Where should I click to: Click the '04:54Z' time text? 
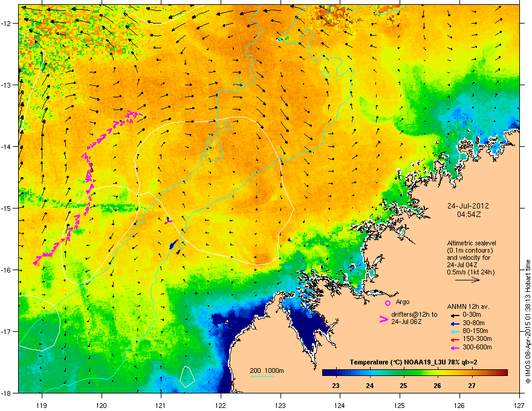(x=469, y=215)
